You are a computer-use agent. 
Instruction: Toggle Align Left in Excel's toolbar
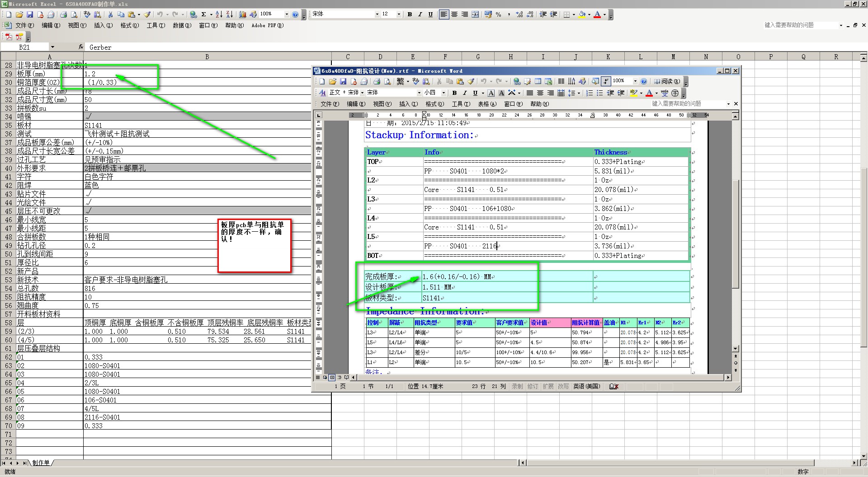(444, 14)
